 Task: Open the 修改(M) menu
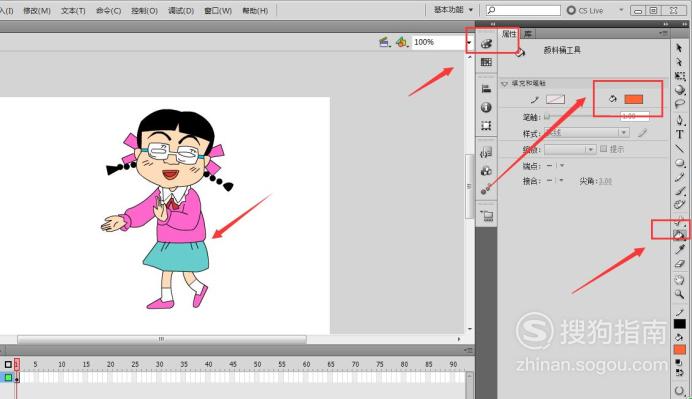tap(37, 11)
